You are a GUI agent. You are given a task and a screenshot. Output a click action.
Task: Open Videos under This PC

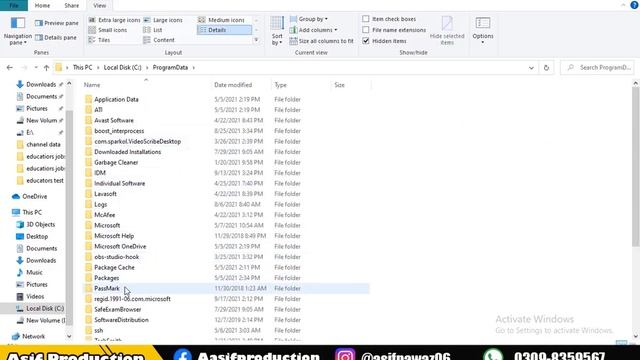pos(35,297)
